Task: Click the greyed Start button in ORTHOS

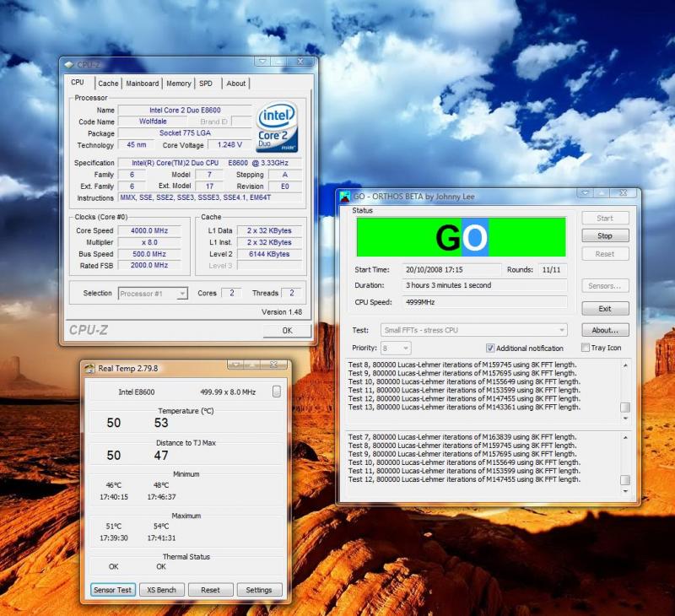Action: coord(605,218)
